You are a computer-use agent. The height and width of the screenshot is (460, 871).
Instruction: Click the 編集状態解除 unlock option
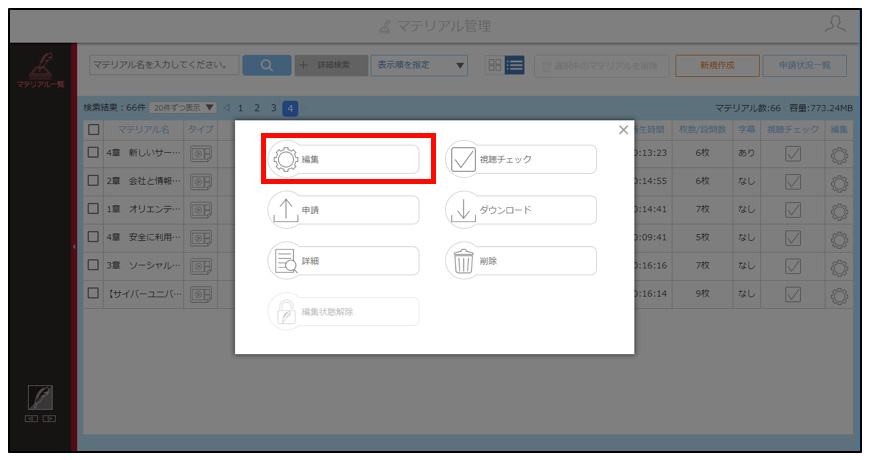tap(344, 312)
